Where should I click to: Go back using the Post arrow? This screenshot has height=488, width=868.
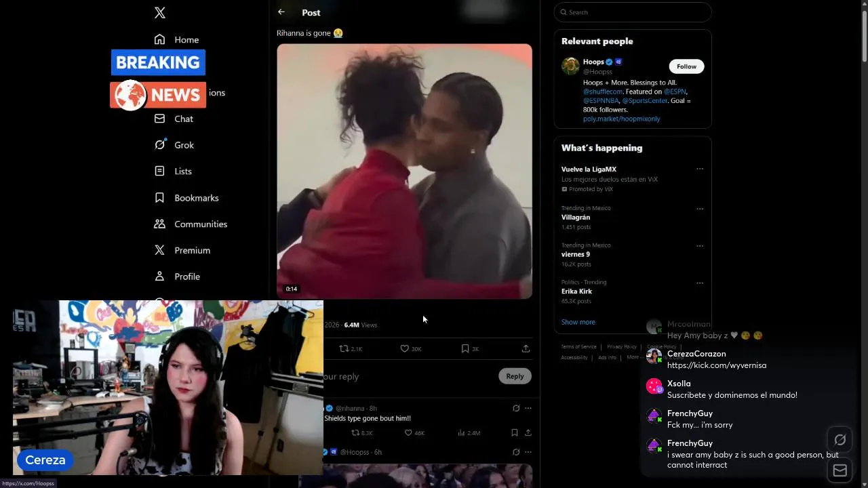pyautogui.click(x=281, y=12)
